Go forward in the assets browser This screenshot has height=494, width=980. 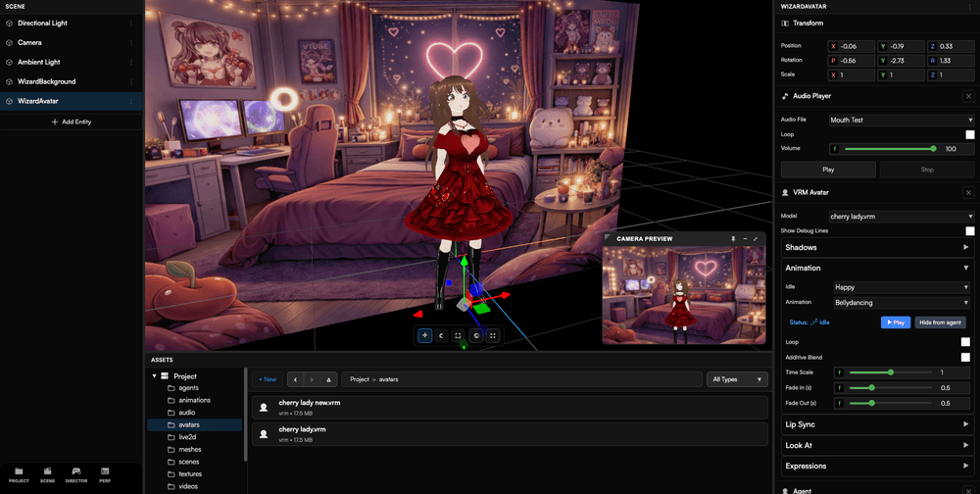point(312,379)
